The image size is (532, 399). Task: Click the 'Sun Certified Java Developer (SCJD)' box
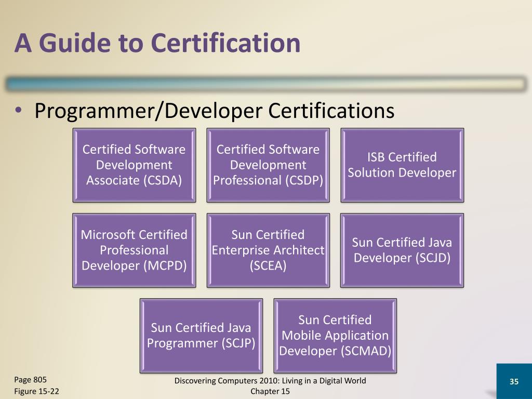tap(402, 250)
